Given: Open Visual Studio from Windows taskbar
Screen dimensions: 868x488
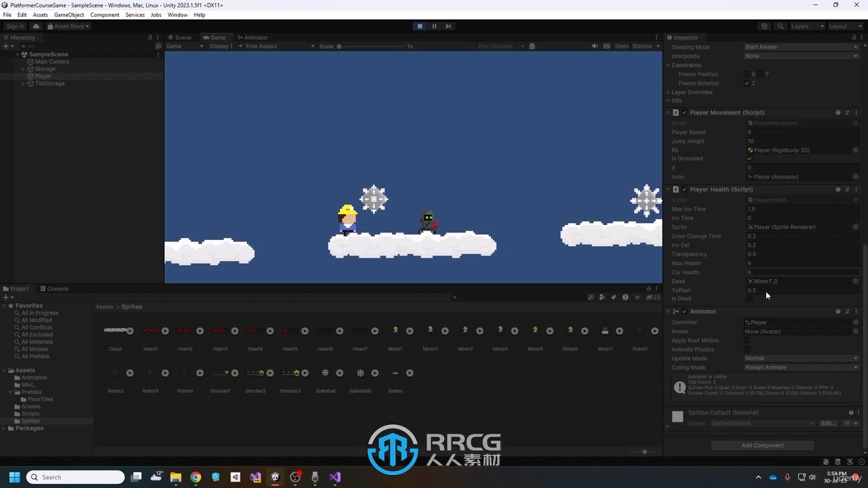Looking at the screenshot, I should coord(335,477).
